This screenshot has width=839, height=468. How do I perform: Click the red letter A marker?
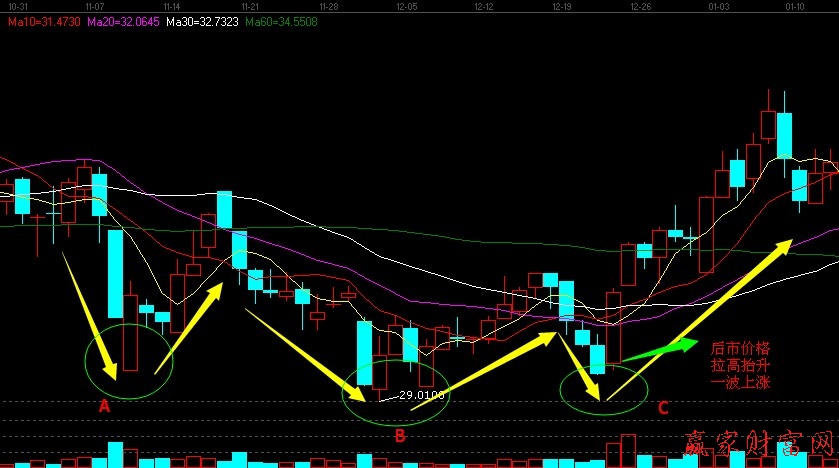[x=103, y=407]
